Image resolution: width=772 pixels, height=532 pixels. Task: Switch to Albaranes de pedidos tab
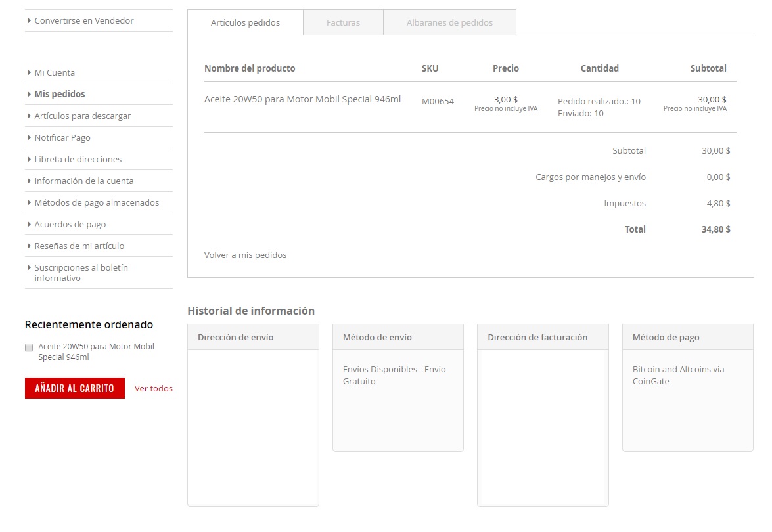(x=449, y=22)
